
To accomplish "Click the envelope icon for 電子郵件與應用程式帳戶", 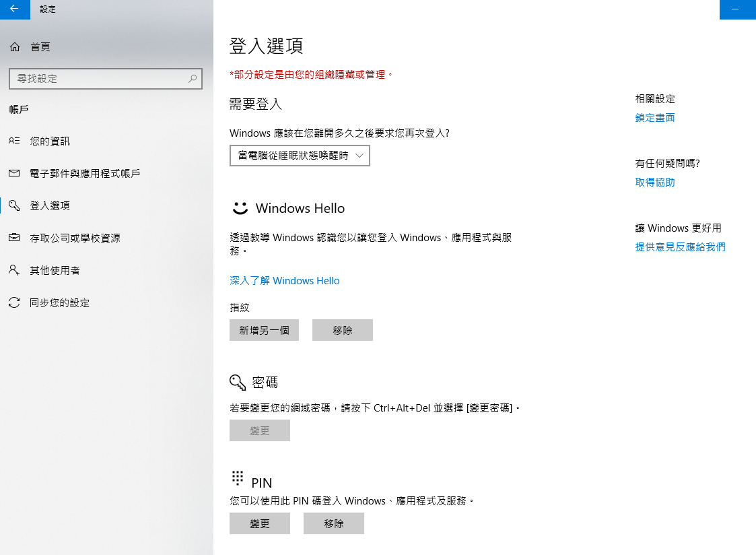I will point(14,173).
